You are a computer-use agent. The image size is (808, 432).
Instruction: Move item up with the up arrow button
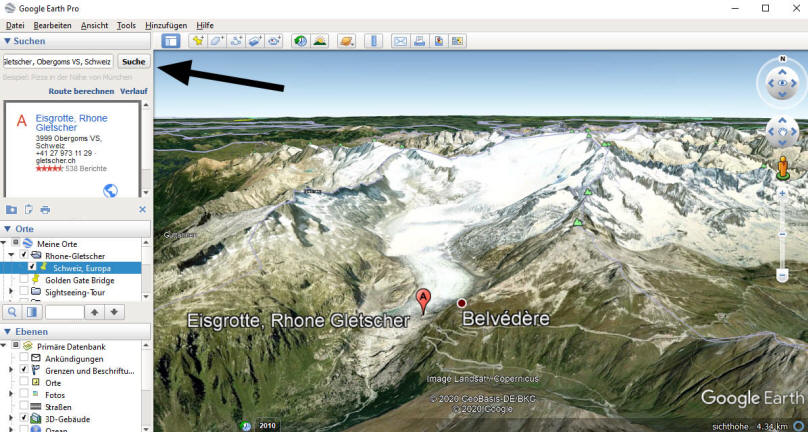[x=95, y=312]
